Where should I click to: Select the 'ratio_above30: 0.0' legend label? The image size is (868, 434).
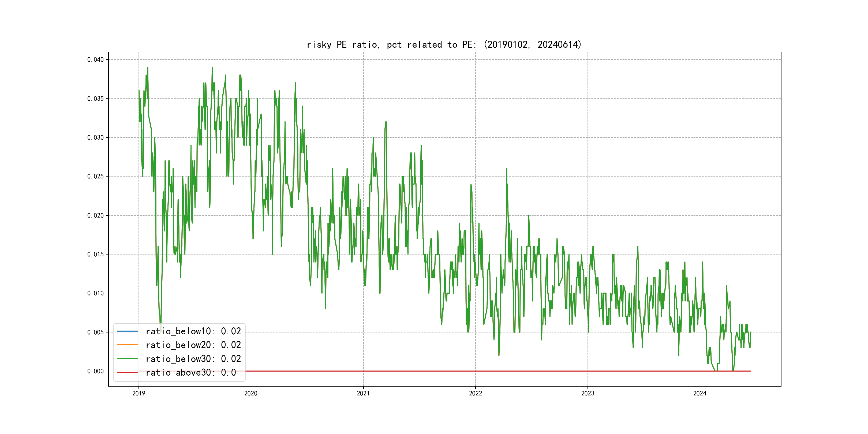[191, 372]
